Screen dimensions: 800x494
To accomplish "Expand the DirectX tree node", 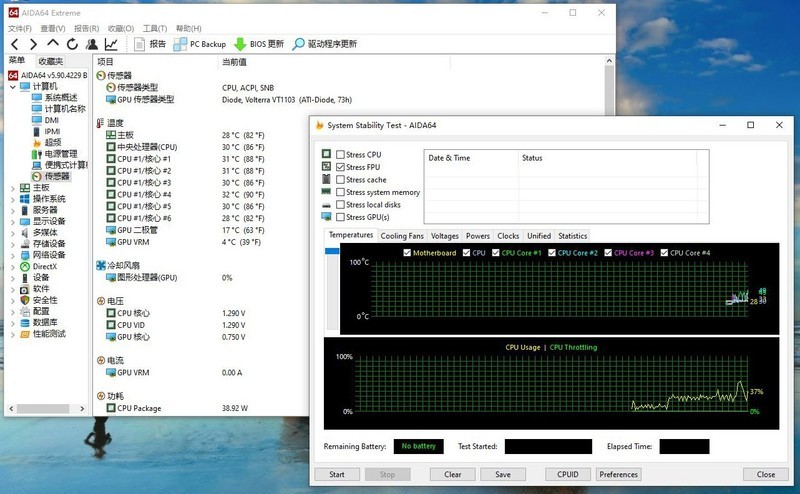I will 13,267.
